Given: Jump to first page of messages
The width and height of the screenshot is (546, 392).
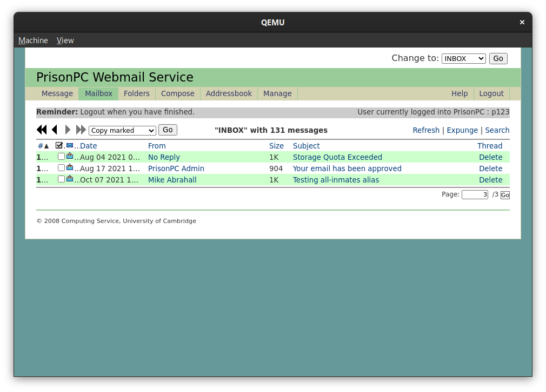Looking at the screenshot, I should tap(42, 130).
